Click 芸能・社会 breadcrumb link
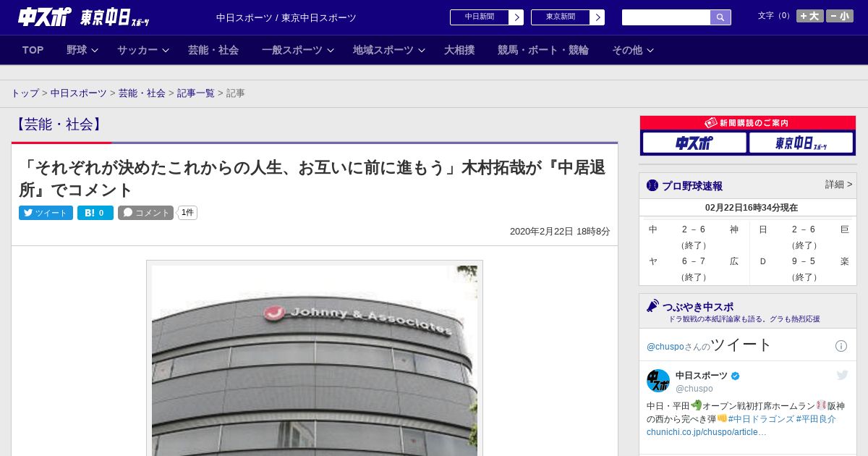Viewport: 868px width, 456px height. click(142, 93)
